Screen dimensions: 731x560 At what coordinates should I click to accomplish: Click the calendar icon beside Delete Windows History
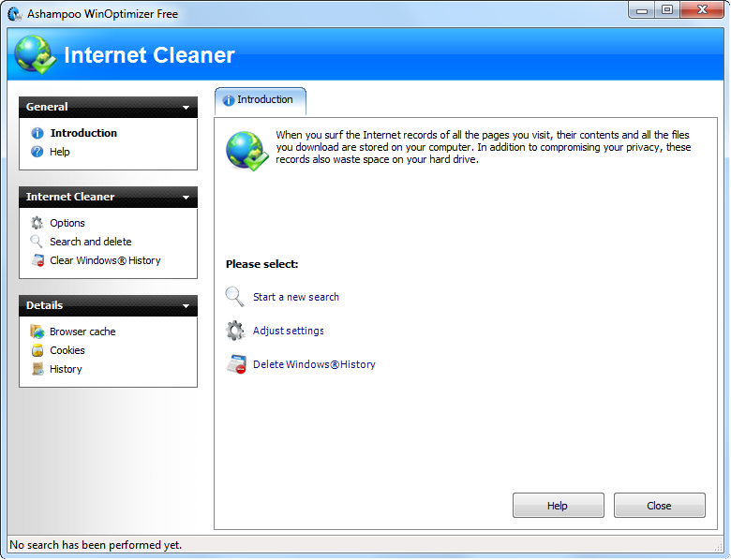(236, 364)
